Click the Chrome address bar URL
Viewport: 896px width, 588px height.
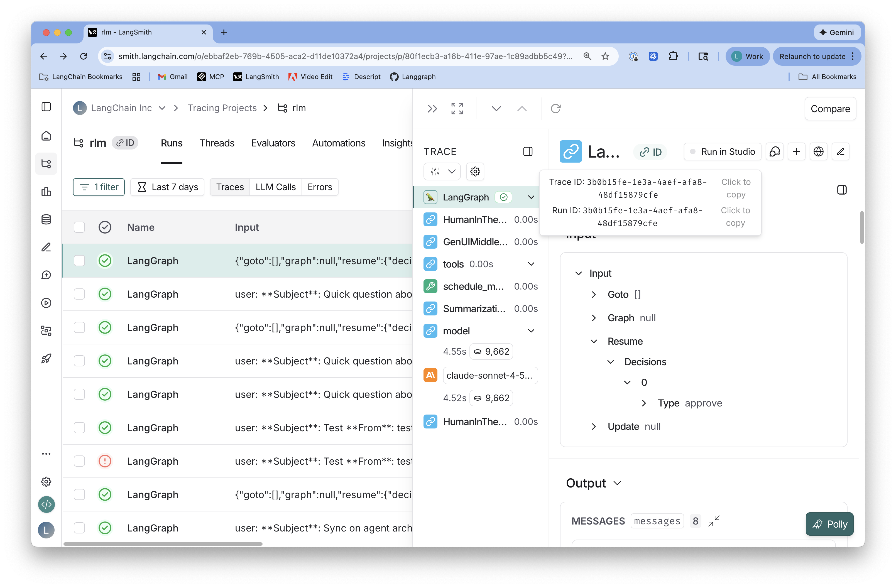[x=345, y=57]
